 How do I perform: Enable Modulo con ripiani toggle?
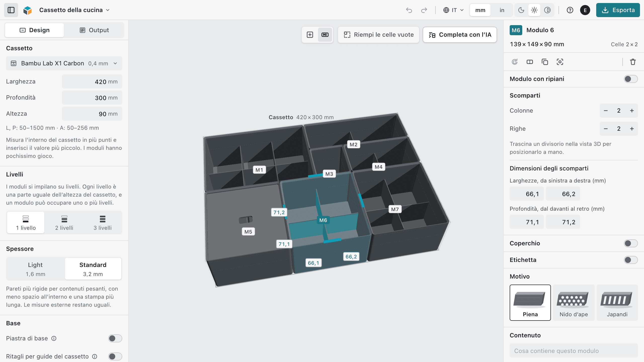pos(631,79)
